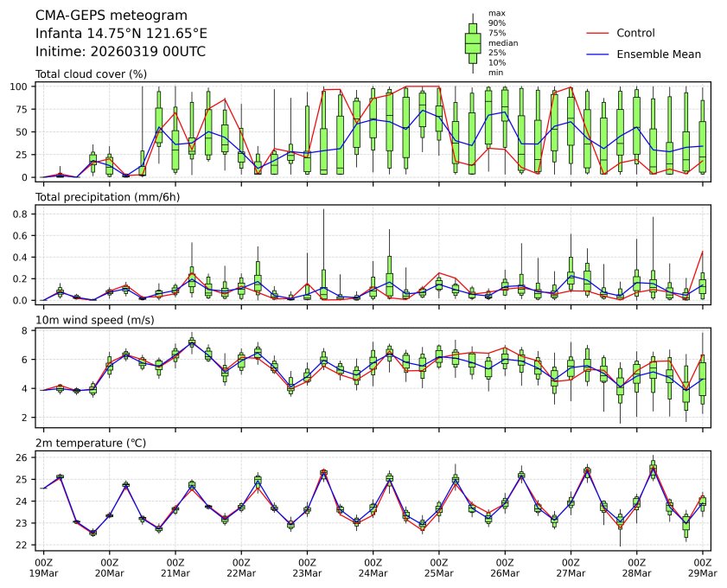Click the '00Z 22Mar' time axis label

(x=241, y=567)
